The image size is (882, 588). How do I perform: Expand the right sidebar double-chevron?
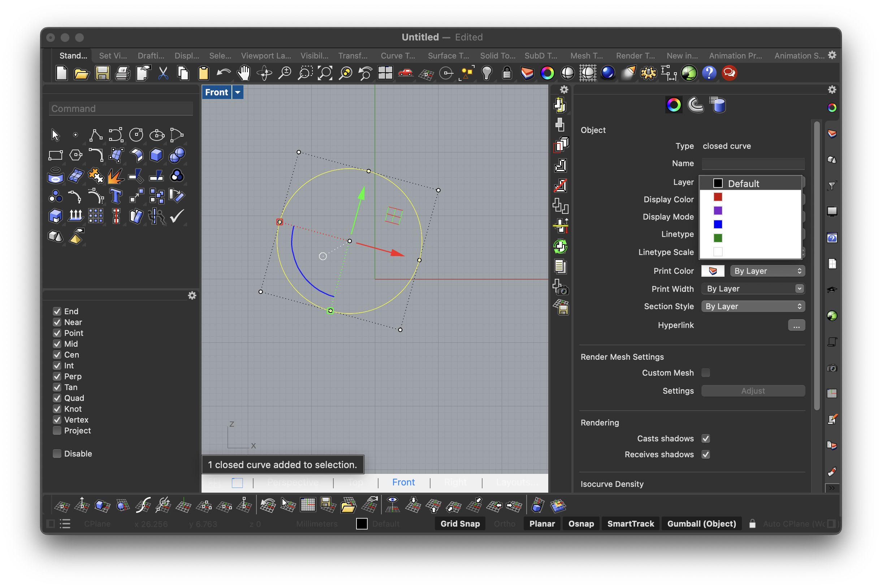coord(832,488)
